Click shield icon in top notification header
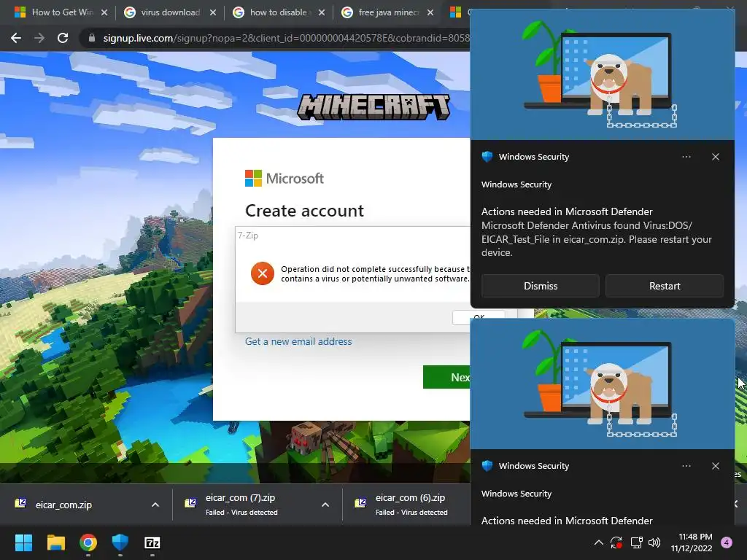This screenshot has width=747, height=560. [x=487, y=157]
